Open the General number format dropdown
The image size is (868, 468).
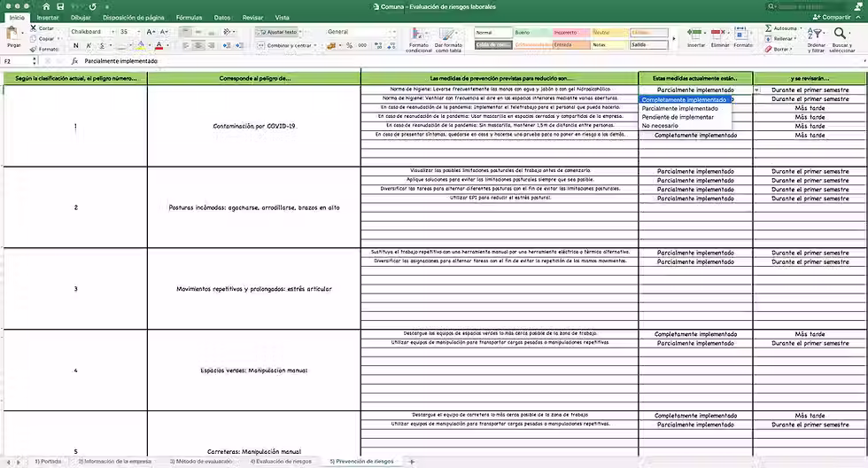(x=393, y=32)
